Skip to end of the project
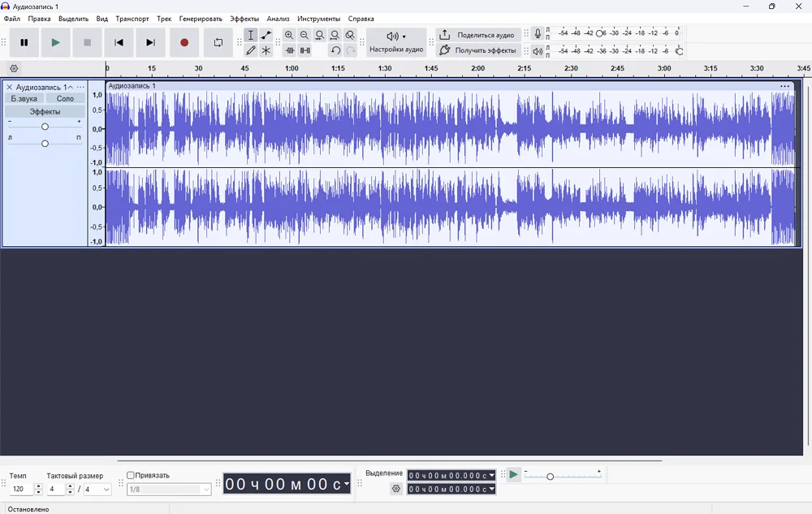 point(150,42)
